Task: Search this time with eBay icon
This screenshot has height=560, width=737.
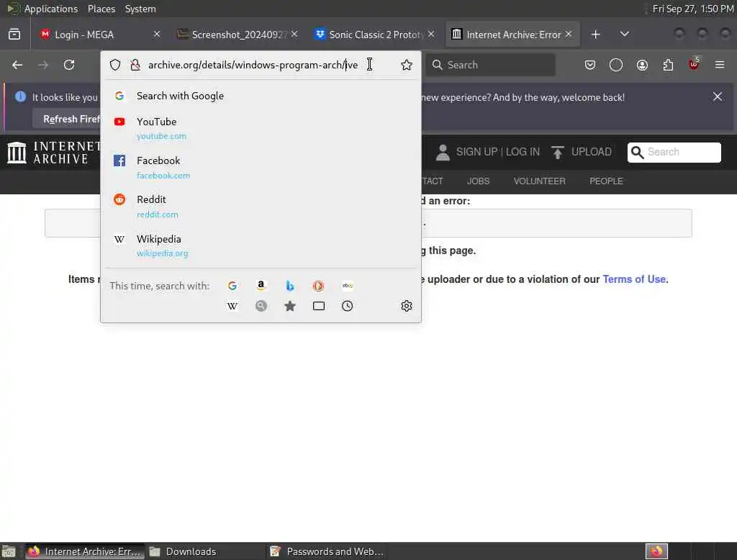Action: click(348, 286)
